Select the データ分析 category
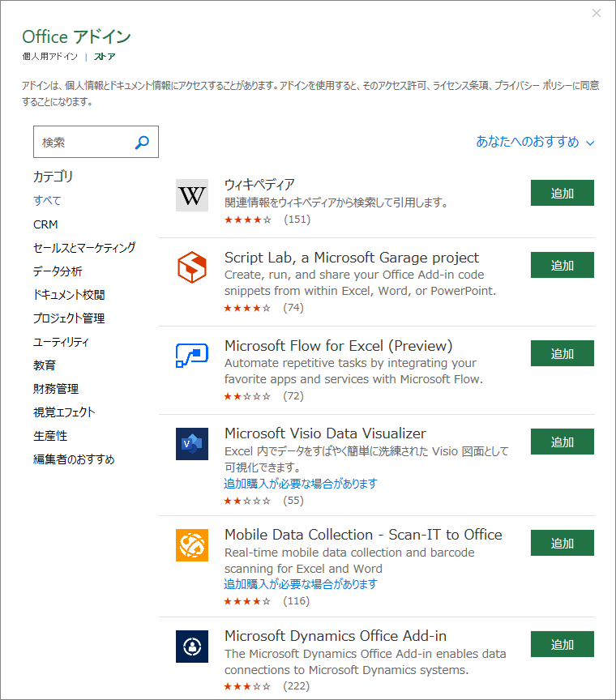Viewport: 616px width, 700px height. [58, 271]
